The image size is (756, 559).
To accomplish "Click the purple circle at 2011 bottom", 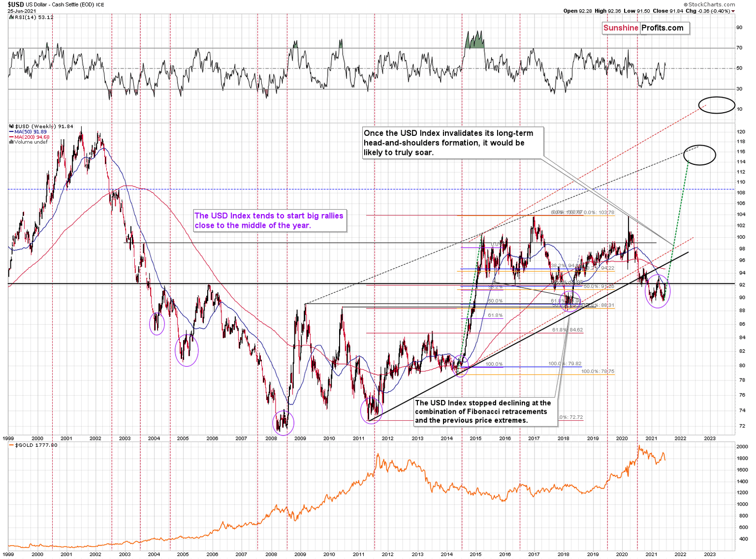I will (x=372, y=410).
